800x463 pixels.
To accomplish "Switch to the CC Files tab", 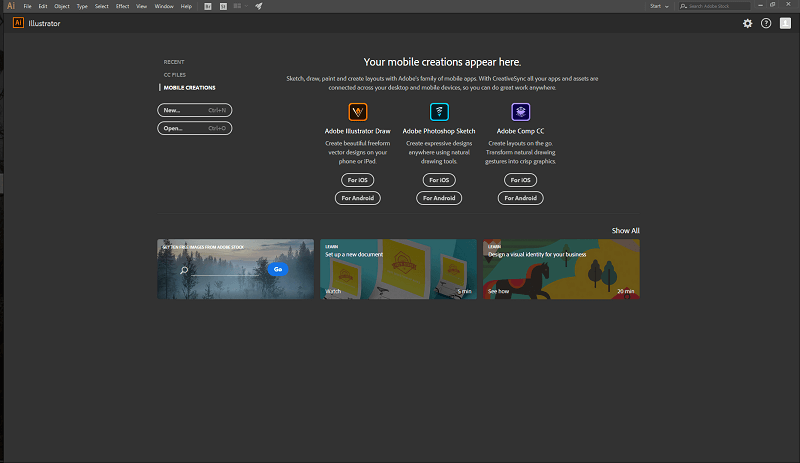I will coord(174,75).
